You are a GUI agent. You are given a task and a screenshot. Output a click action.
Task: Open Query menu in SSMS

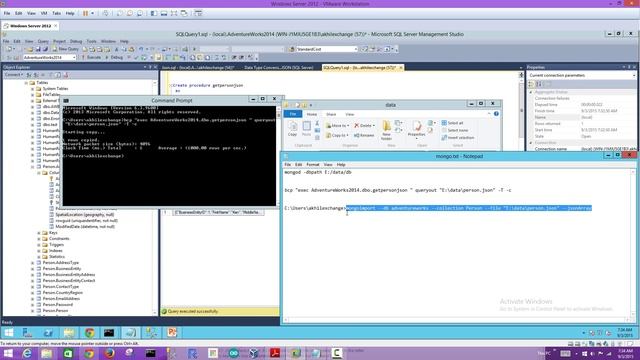pyautogui.click(x=43, y=41)
